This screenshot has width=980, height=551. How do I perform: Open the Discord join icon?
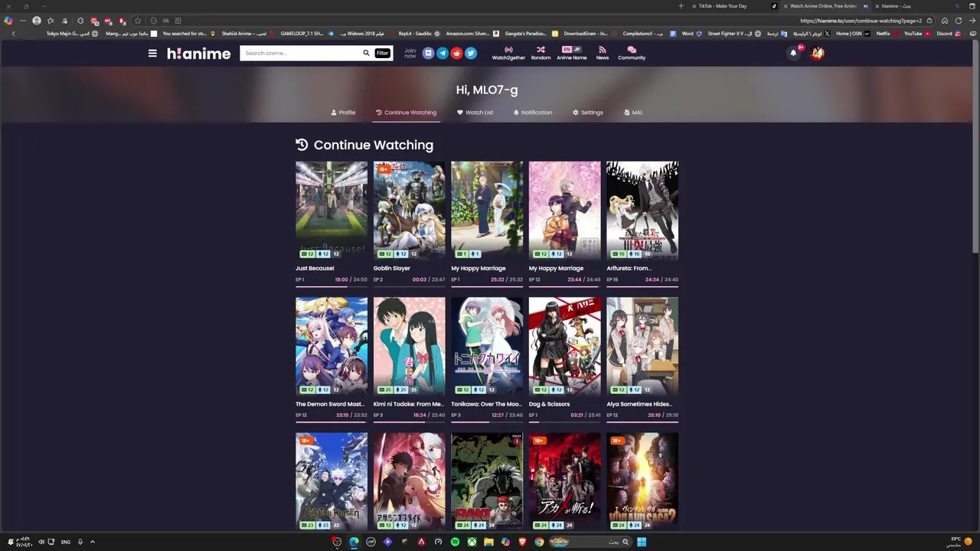coord(428,53)
